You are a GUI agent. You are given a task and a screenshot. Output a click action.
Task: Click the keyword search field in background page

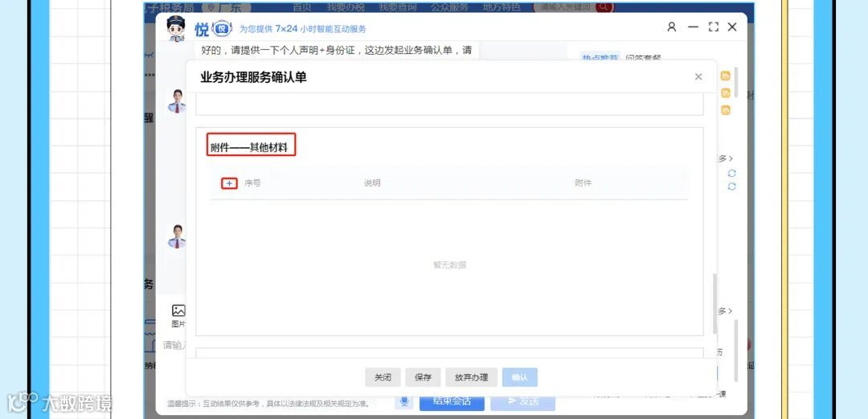click(x=566, y=7)
